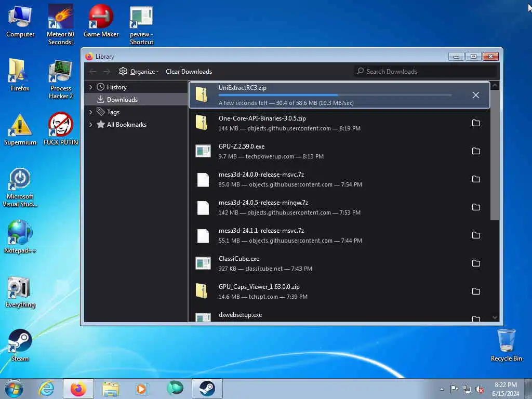This screenshot has height=399, width=532.
Task: Click the GPU_Caps_Viewer zip file icon
Action: coord(202,291)
